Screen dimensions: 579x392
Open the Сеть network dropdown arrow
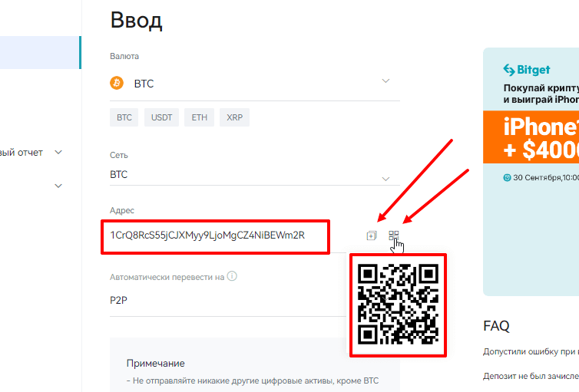coord(385,179)
